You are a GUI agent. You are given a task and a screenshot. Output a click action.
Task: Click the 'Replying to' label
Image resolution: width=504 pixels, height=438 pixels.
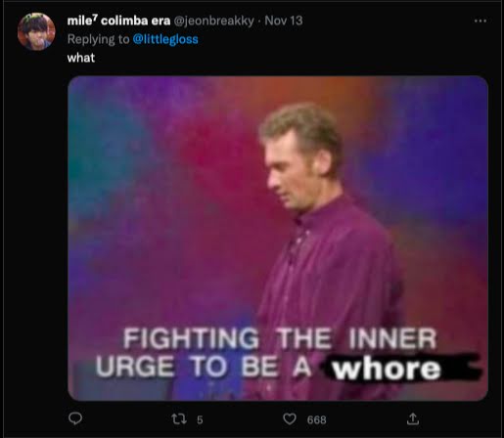98,39
